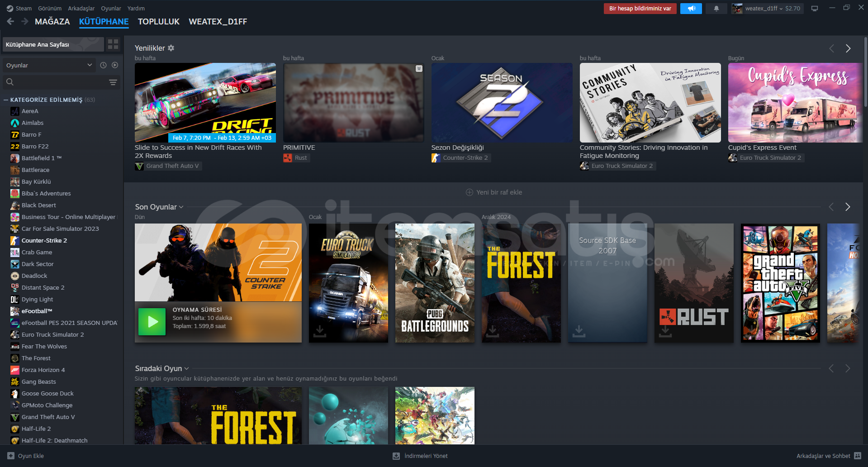Click the Yeni bir raf ekle plus icon
Viewport: 868px width, 467px height.
470,192
